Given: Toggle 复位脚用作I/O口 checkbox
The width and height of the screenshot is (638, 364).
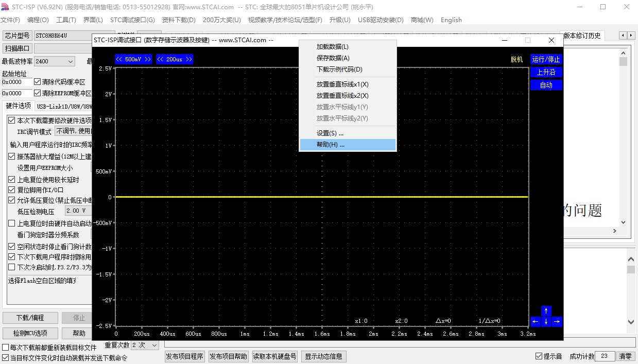Looking at the screenshot, I should click(12, 190).
